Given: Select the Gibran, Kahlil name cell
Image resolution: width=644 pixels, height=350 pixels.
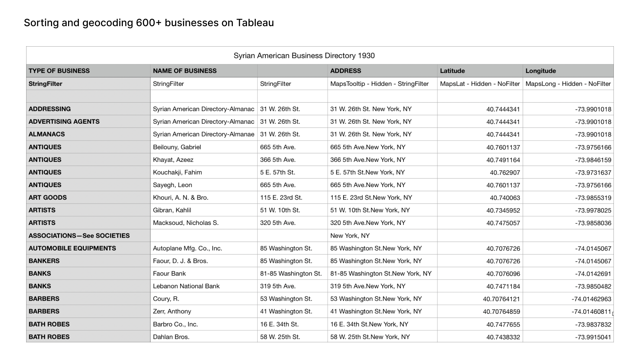Looking at the screenshot, I should tap(172, 210).
